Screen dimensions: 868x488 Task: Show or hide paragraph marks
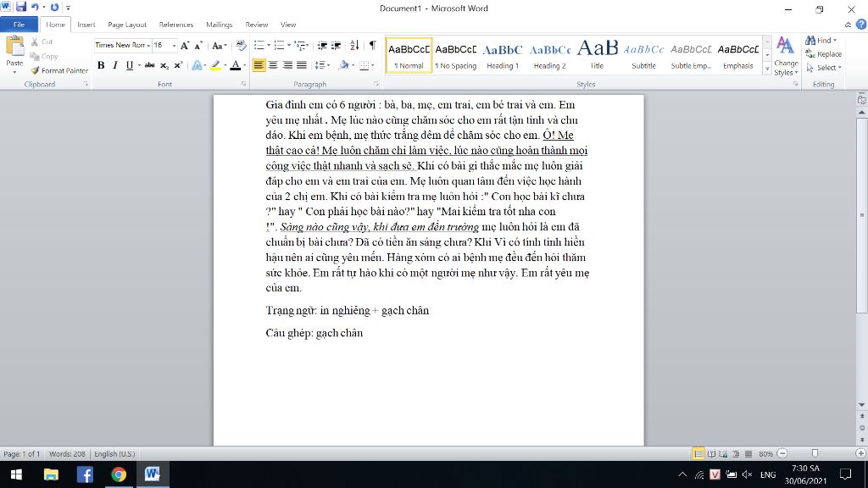point(373,46)
